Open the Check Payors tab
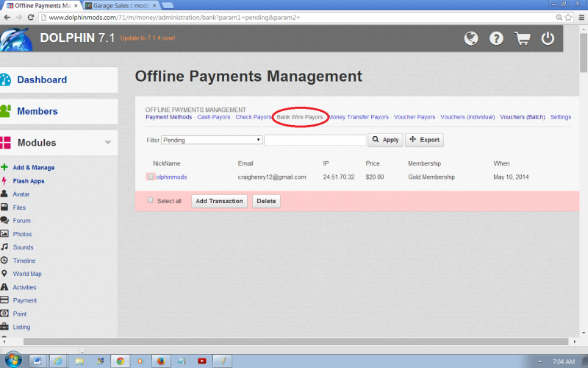 tap(254, 117)
